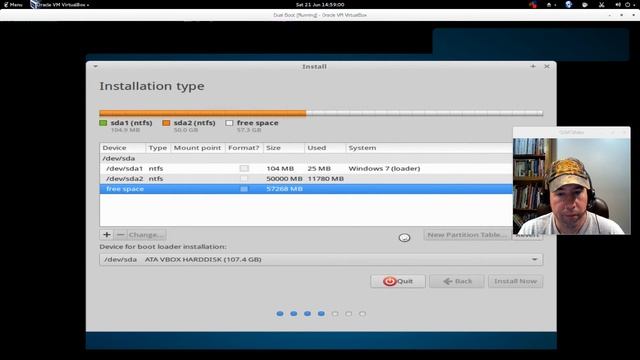
Task: Click the volume speaker icon in top panel
Action: tap(618, 4)
